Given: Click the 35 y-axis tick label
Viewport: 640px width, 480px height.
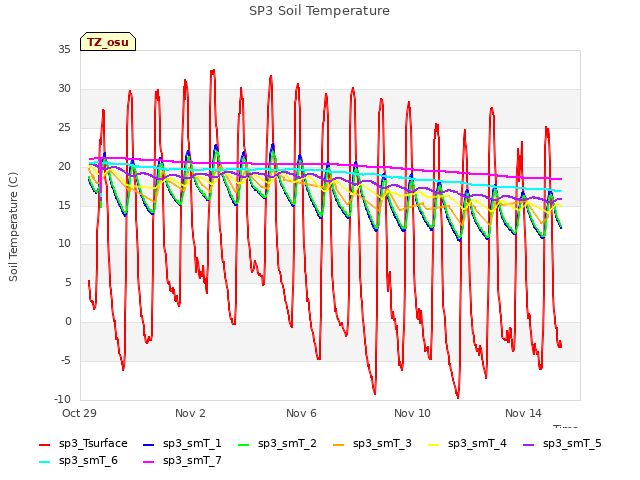Looking at the screenshot, I should tap(64, 49).
